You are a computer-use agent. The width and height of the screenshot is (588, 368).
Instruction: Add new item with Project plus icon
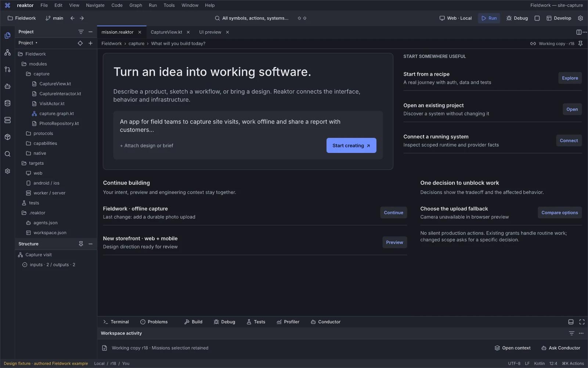tap(90, 43)
